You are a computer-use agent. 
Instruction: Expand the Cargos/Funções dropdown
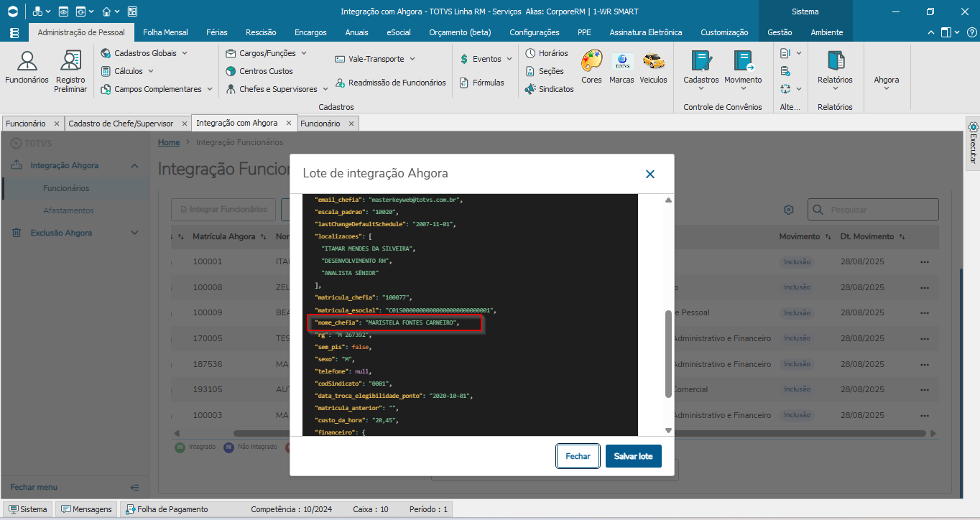[303, 53]
